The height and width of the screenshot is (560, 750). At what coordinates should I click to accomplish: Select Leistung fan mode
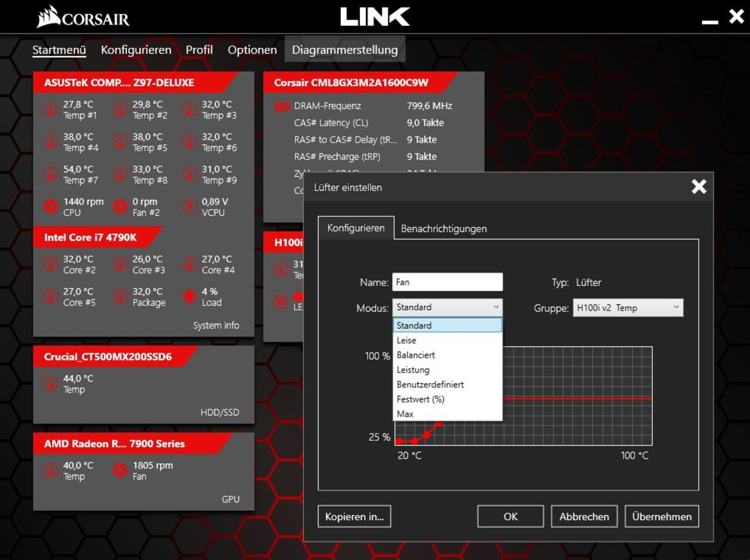pyautogui.click(x=447, y=370)
